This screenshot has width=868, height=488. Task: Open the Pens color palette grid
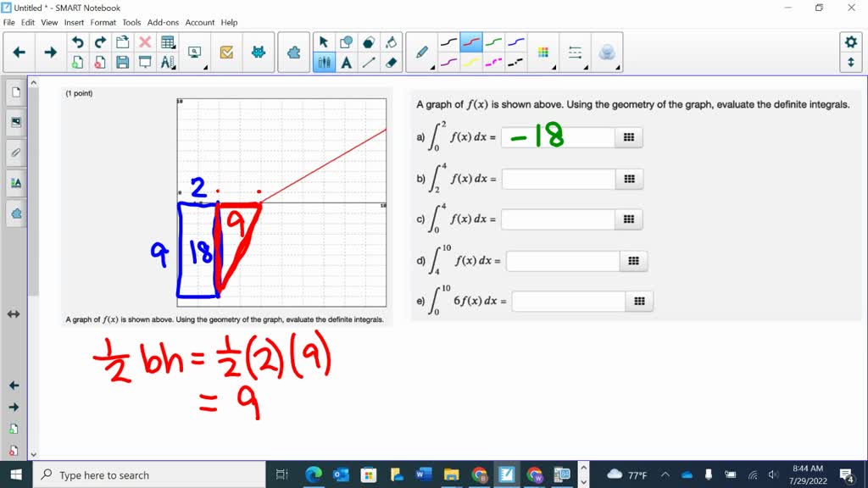[x=543, y=52]
